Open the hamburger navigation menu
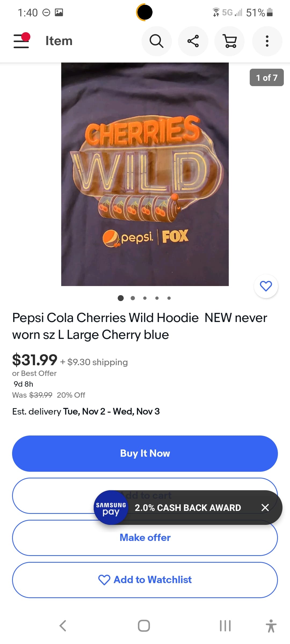 point(21,41)
